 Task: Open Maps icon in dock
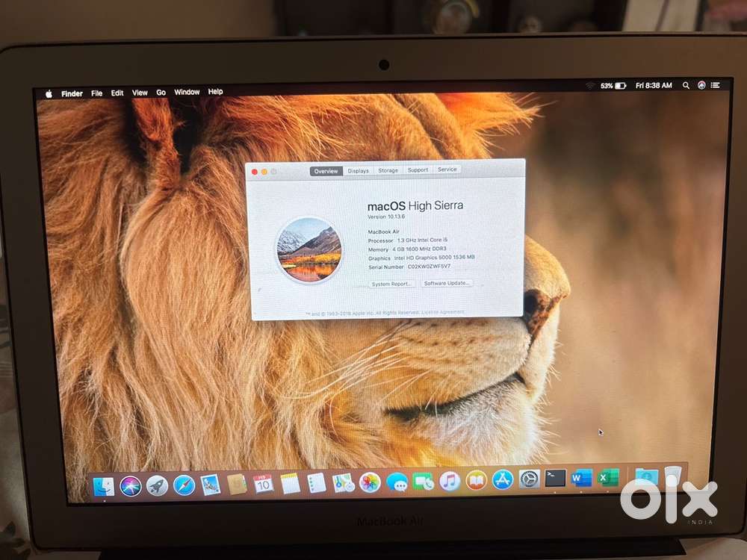tap(343, 483)
